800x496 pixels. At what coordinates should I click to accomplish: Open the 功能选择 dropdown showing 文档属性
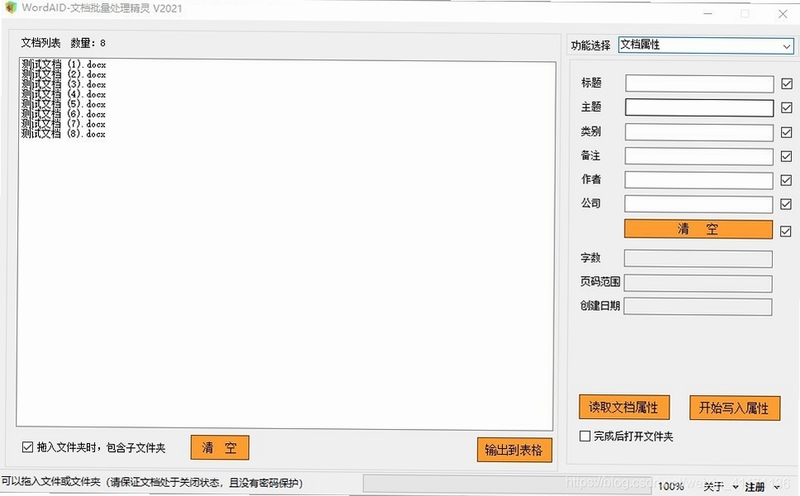(706, 45)
